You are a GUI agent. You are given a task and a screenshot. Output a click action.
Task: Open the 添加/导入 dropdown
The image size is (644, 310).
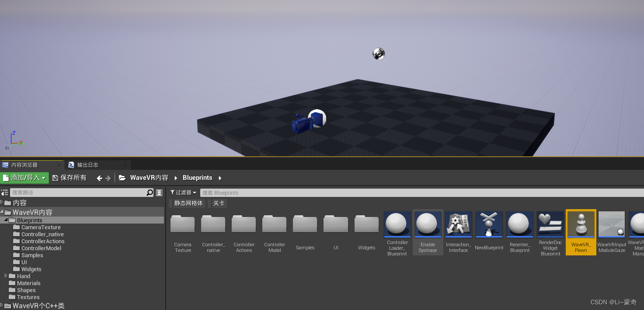tap(24, 178)
